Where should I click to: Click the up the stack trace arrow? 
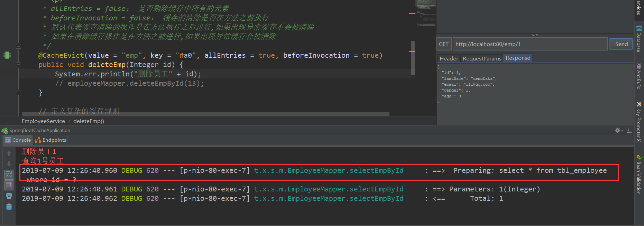coord(9,153)
